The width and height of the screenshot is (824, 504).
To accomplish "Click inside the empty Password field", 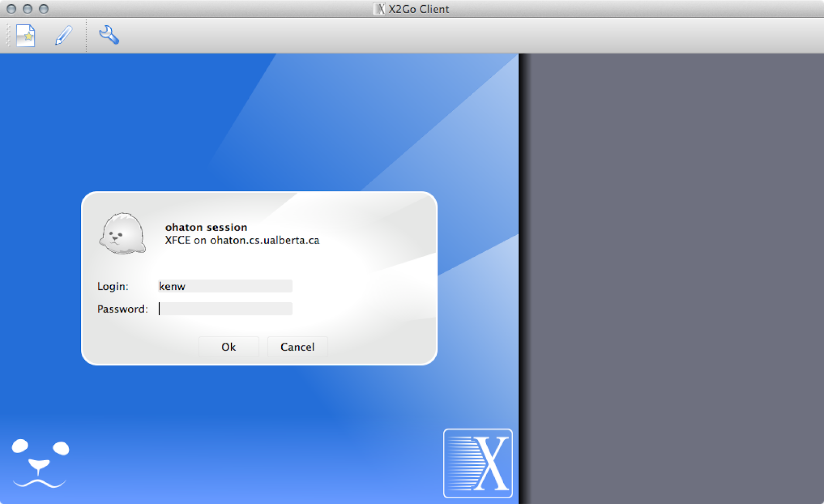I will click(225, 309).
